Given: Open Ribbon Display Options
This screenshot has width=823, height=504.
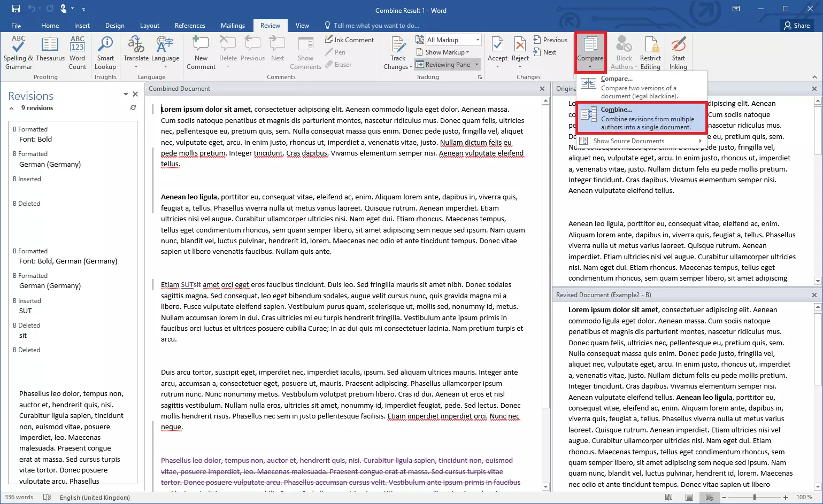Looking at the screenshot, I should click(x=736, y=9).
